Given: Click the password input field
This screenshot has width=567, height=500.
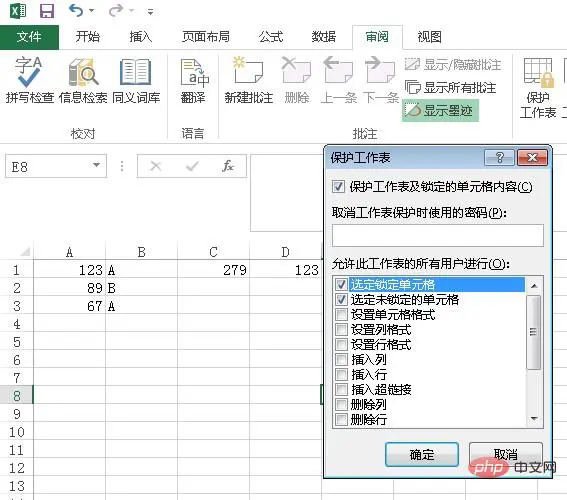Looking at the screenshot, I should 438,235.
